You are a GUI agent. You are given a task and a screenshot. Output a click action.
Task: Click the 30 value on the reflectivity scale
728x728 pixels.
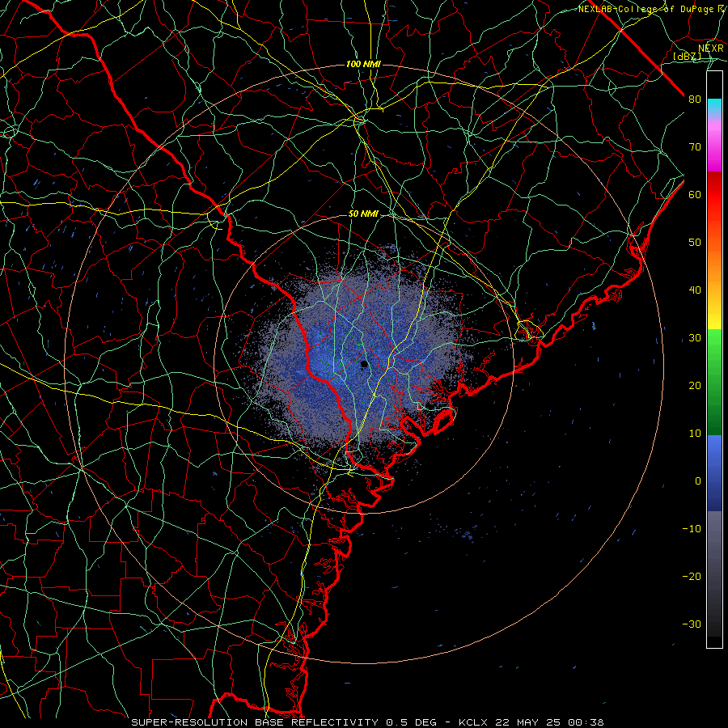[695, 338]
